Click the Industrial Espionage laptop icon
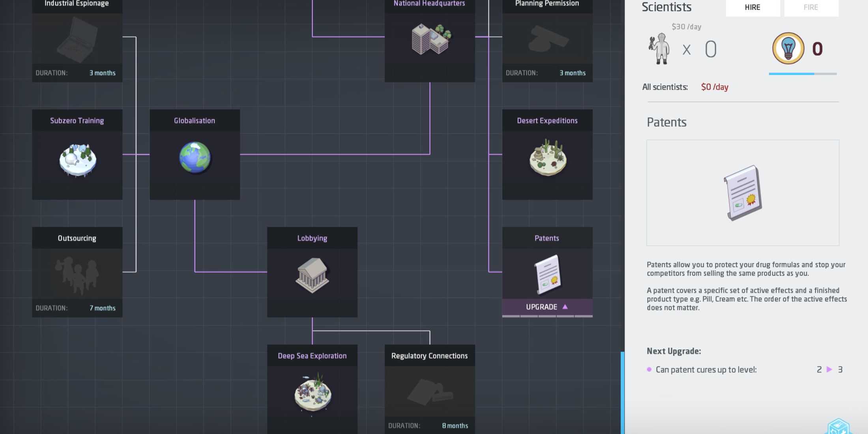 (78, 39)
